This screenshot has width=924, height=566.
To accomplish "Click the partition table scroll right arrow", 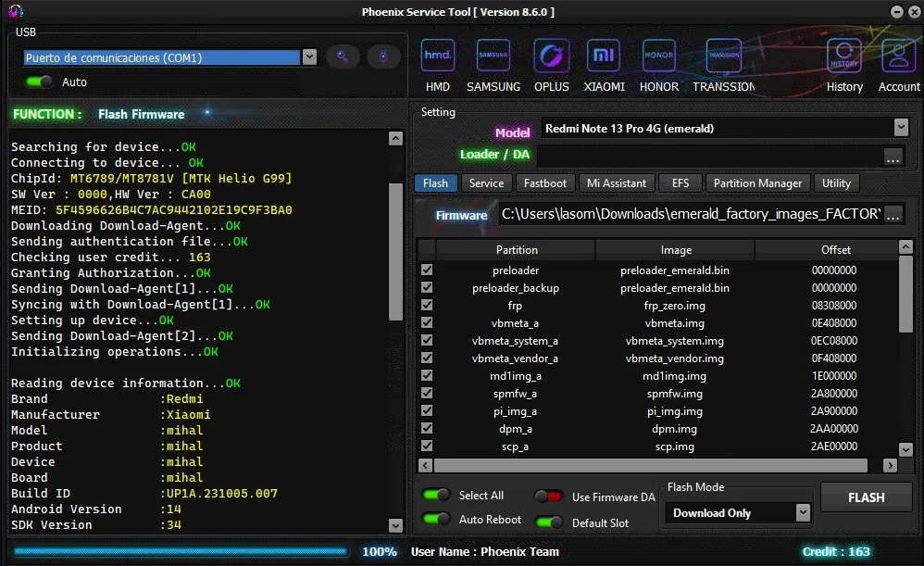I will pos(891,465).
